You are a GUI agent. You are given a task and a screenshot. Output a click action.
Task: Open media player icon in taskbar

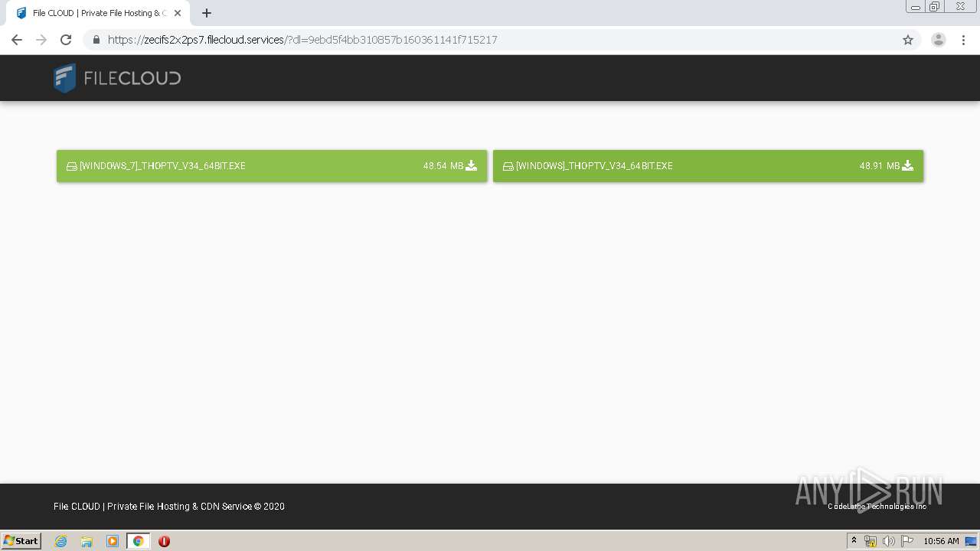[113, 541]
